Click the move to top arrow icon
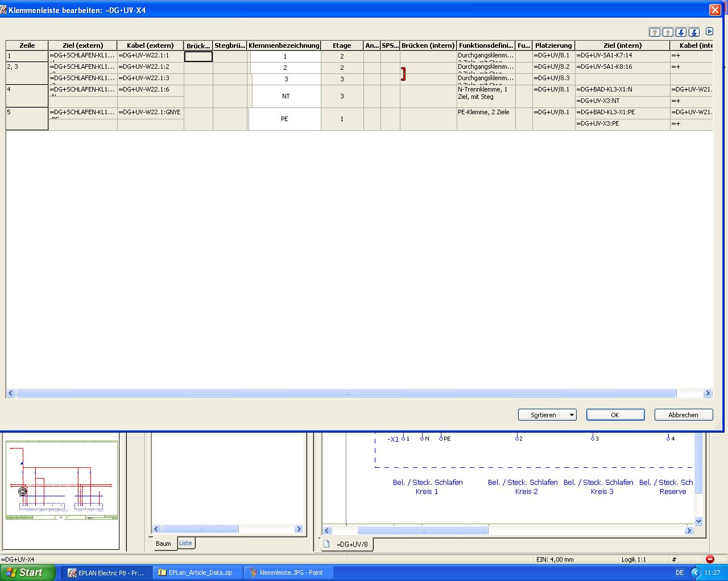The height and width of the screenshot is (581, 728). pyautogui.click(x=655, y=32)
